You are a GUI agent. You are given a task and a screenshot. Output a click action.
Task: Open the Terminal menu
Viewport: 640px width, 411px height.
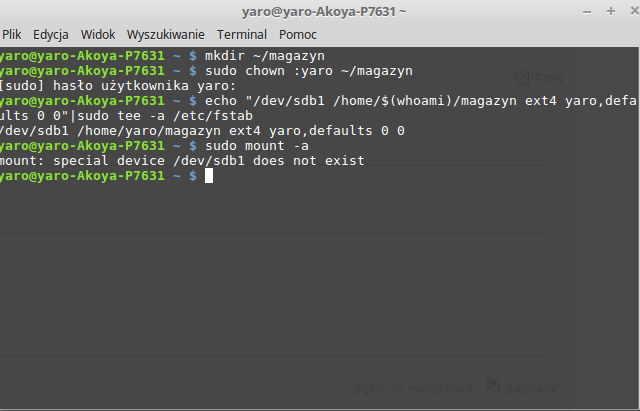[242, 35]
